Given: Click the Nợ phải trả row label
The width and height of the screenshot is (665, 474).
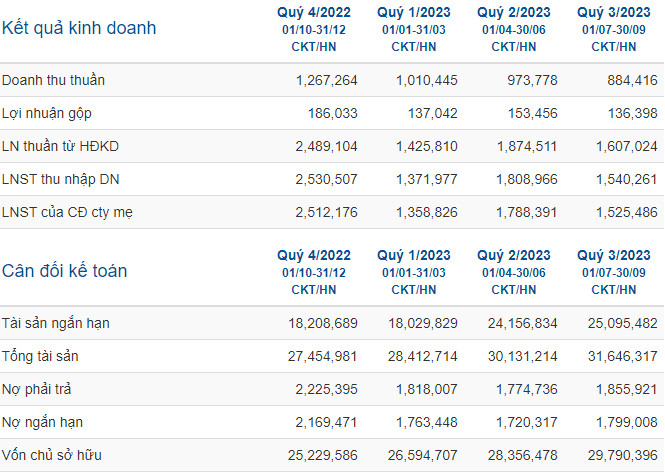Looking at the screenshot, I should (36, 389).
